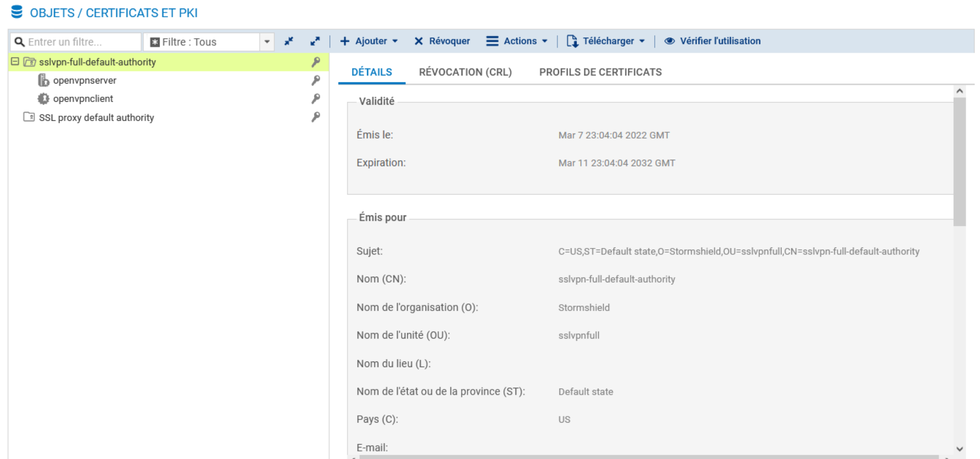Open the Filtre : Tous dropdown arrow
Image resolution: width=980 pixels, height=459 pixels.
point(267,42)
